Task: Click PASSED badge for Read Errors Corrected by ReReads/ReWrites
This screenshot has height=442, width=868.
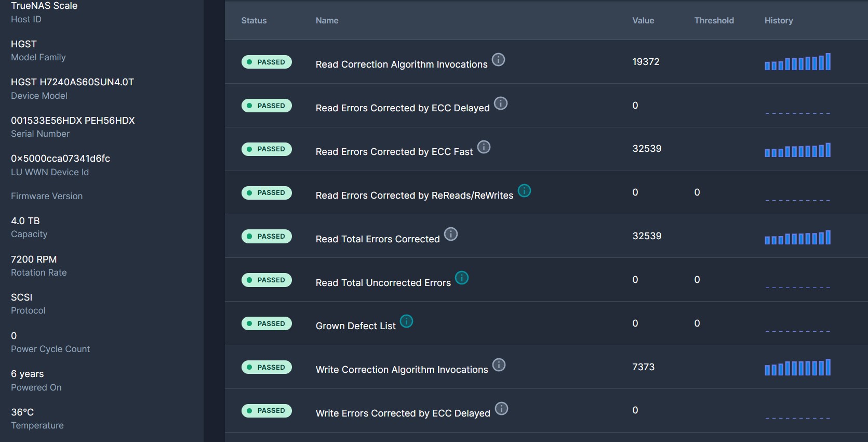Action: [266, 193]
